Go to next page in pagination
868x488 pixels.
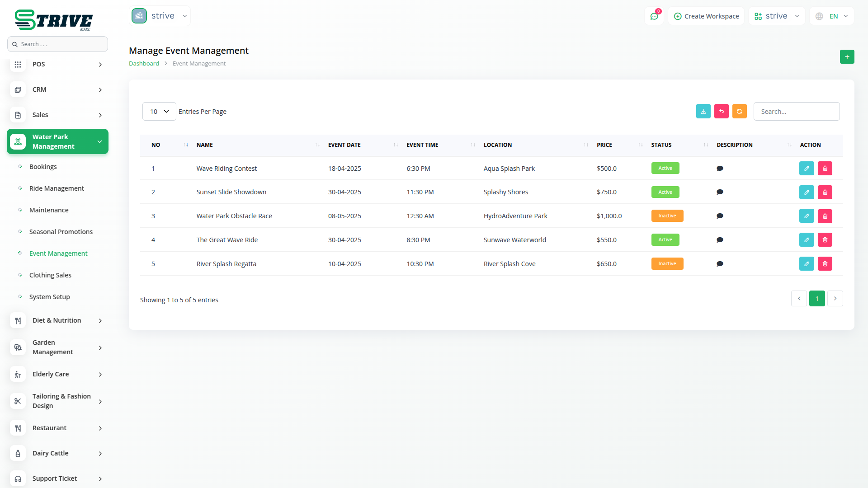click(x=835, y=298)
